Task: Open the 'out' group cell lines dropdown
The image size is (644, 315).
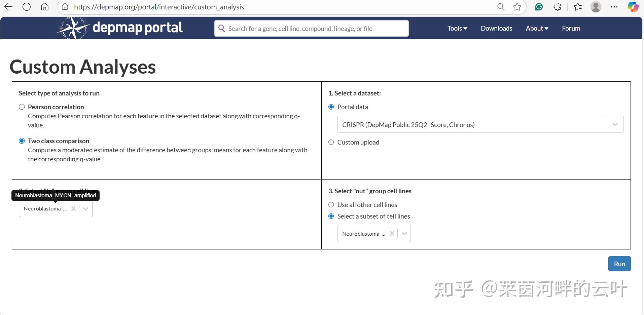Action: (x=403, y=233)
